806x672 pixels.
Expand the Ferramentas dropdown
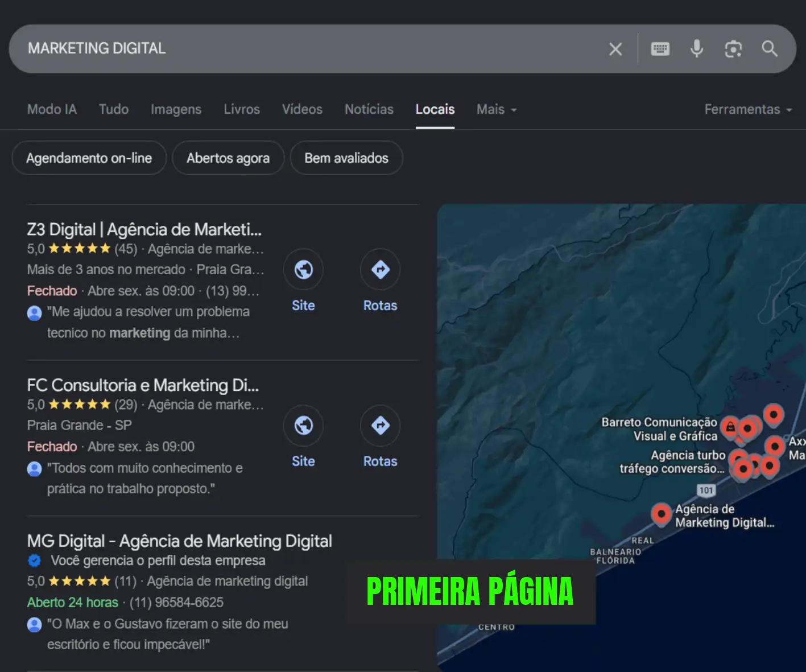coord(748,109)
